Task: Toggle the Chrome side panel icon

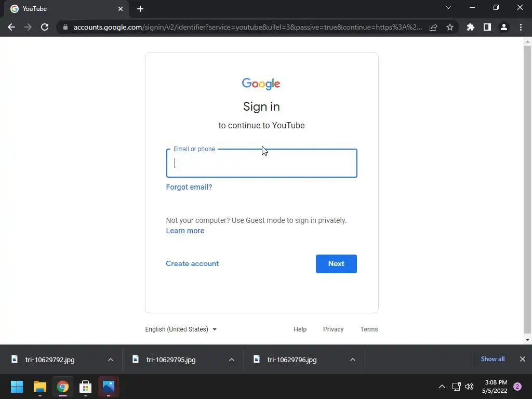Action: click(487, 27)
